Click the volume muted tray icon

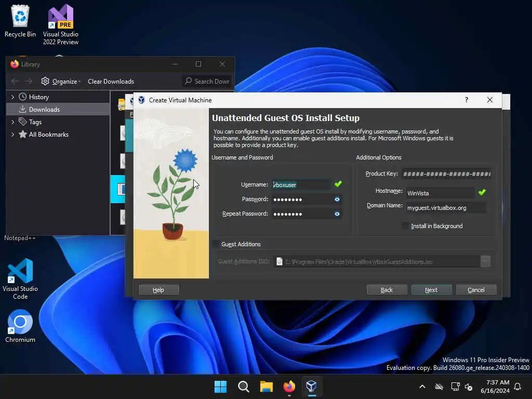(469, 387)
